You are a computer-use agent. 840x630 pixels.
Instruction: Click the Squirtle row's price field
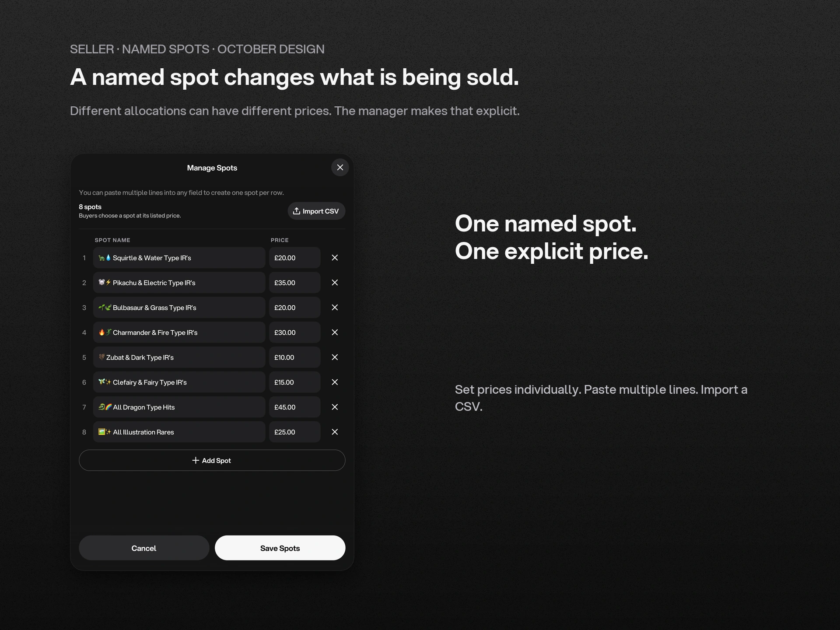295,258
